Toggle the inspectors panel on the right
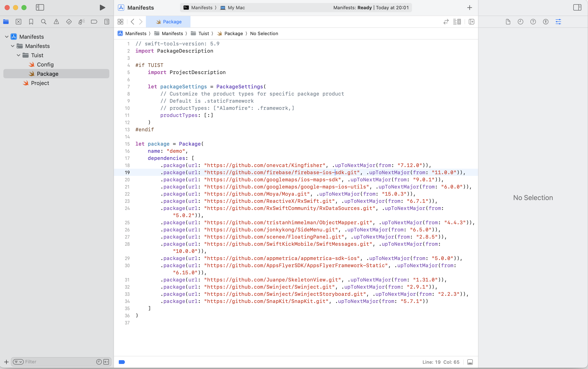This screenshot has width=588, height=369. click(x=577, y=8)
